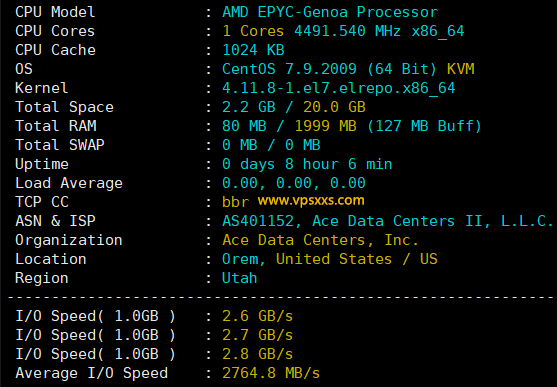Screen dimensions: 557x387
Task: Click the AMD EPYC-Genoa Processor text
Action: coord(330,12)
